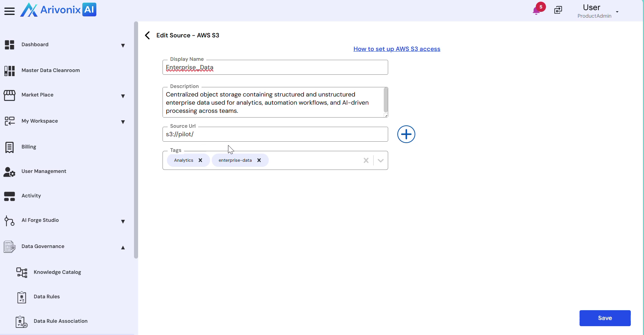Click the plus icon to add source URL
The image size is (644, 335).
(x=406, y=134)
